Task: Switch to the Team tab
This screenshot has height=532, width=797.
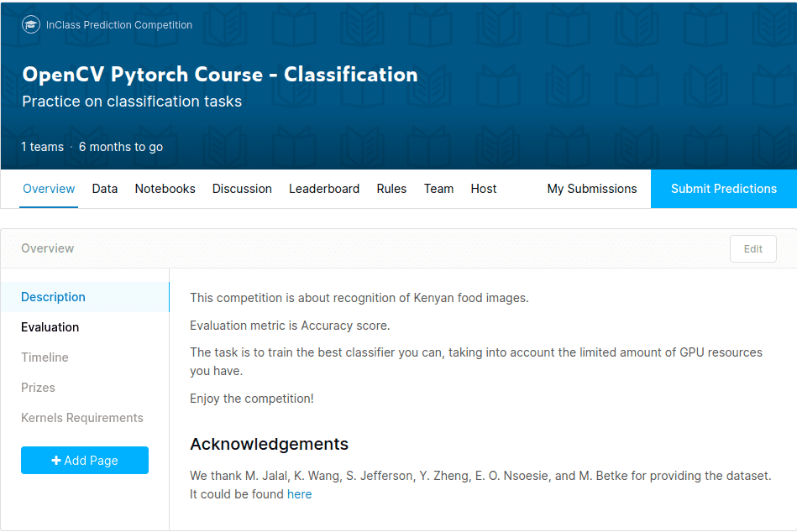Action: 438,189
